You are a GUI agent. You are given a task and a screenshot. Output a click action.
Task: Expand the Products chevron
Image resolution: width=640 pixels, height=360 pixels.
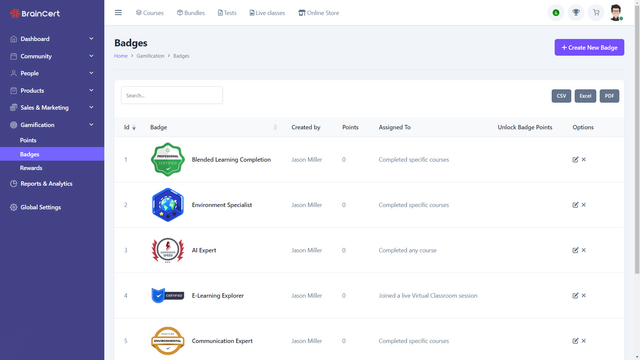coord(91,90)
